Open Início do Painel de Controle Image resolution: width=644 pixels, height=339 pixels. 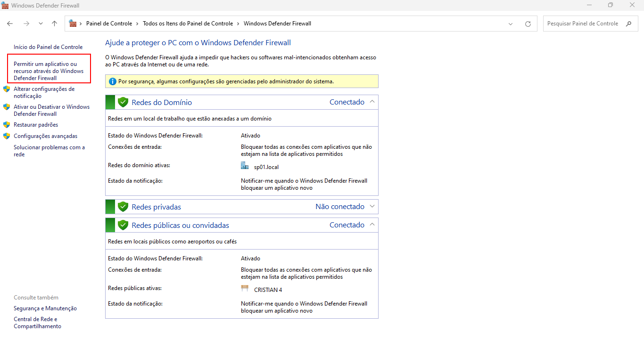(48, 47)
